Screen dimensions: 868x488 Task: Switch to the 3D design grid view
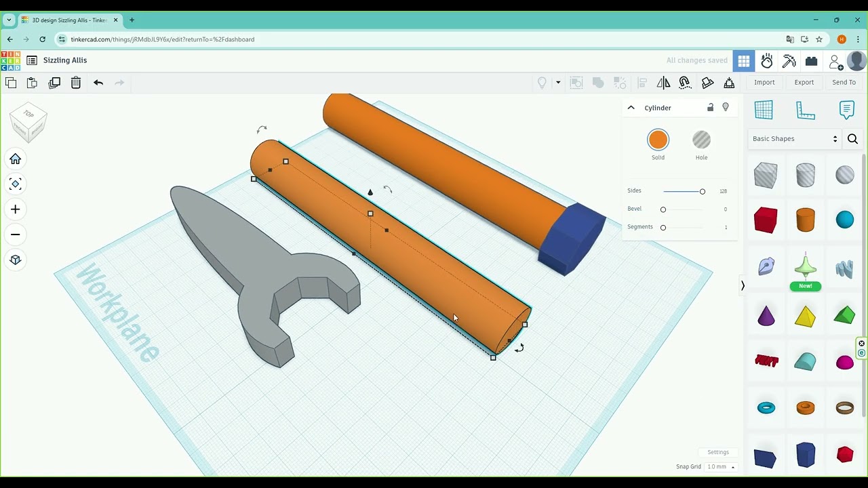click(744, 61)
